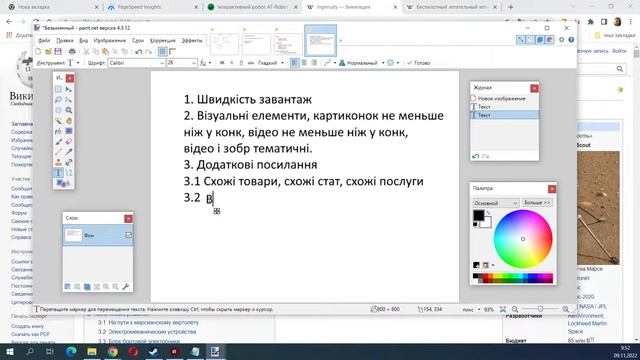Open Вид menu

[84, 40]
